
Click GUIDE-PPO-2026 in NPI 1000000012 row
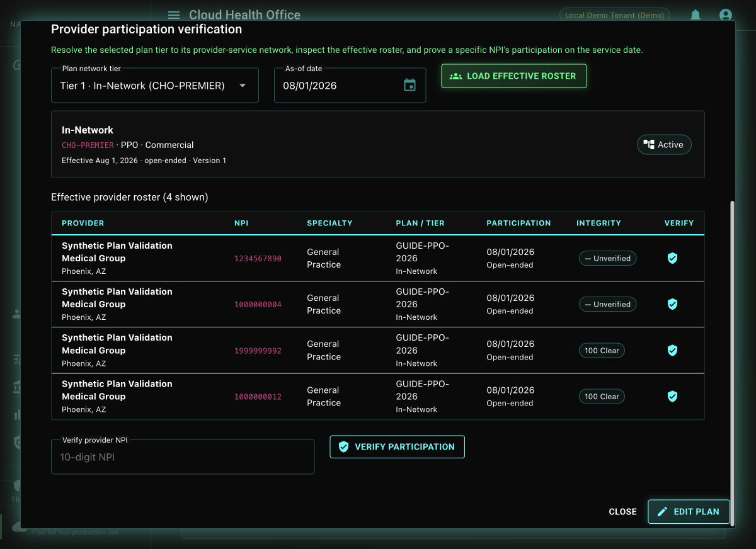click(x=422, y=390)
